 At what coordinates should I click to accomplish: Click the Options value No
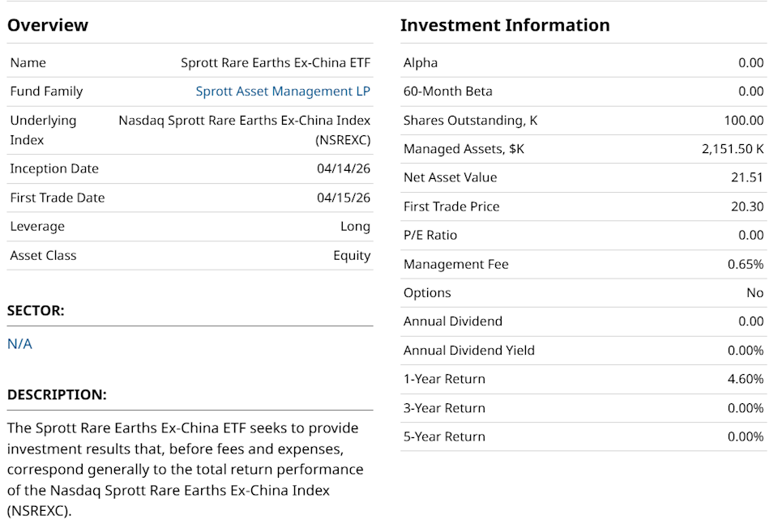coord(754,293)
